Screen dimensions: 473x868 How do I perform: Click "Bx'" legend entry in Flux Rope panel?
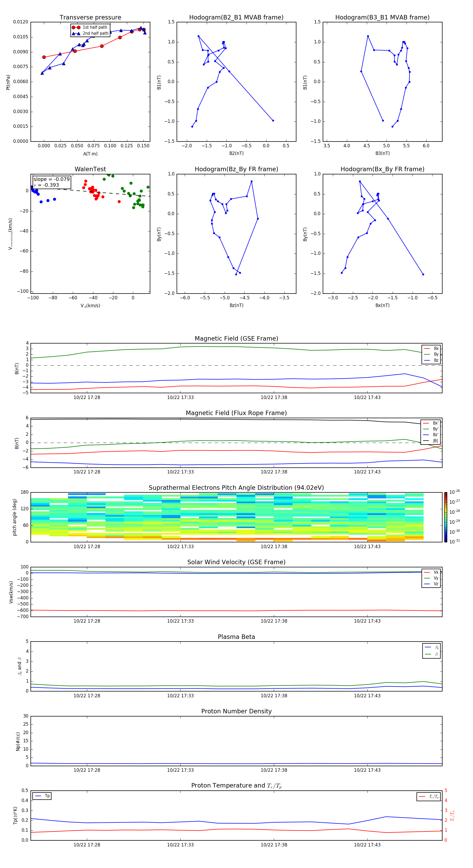point(431,423)
